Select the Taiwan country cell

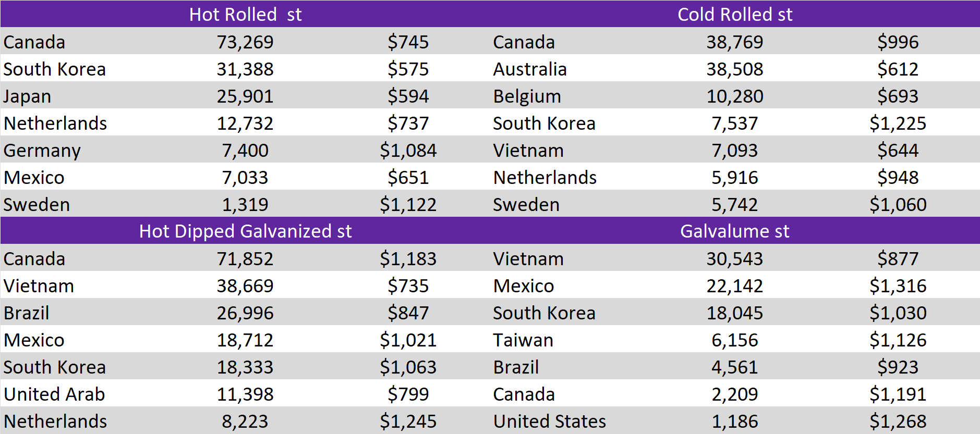(523, 340)
